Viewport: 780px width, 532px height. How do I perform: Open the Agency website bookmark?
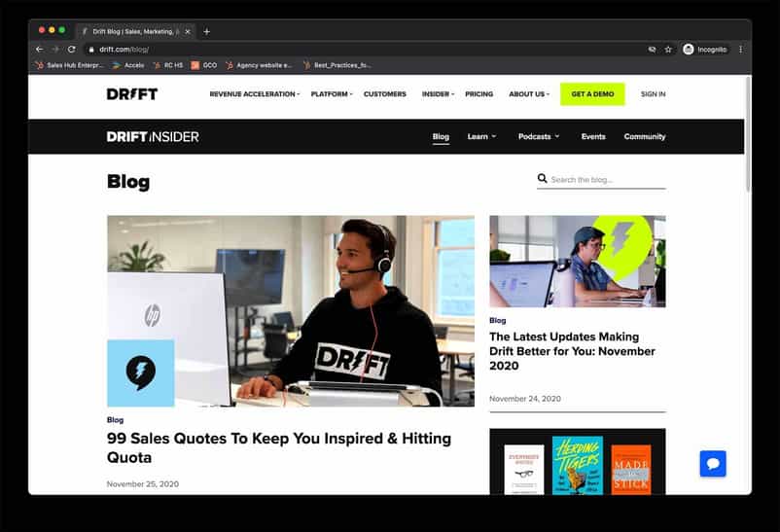pyautogui.click(x=259, y=65)
